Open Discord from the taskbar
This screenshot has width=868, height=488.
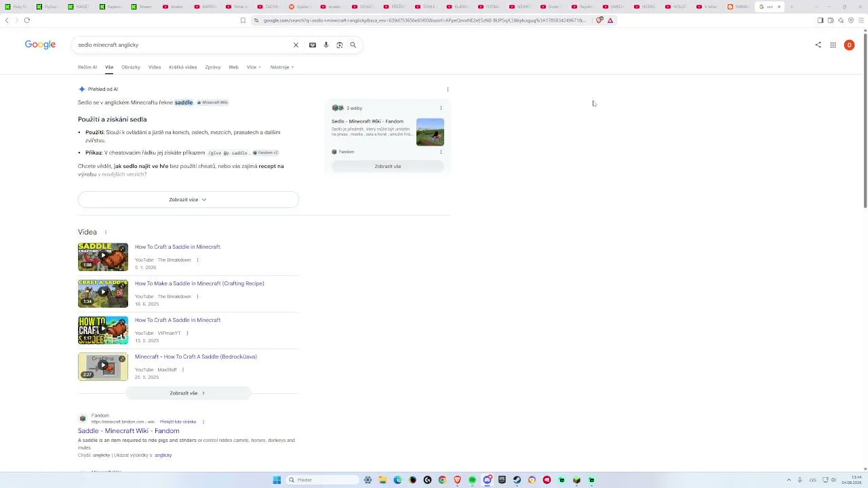(x=487, y=480)
